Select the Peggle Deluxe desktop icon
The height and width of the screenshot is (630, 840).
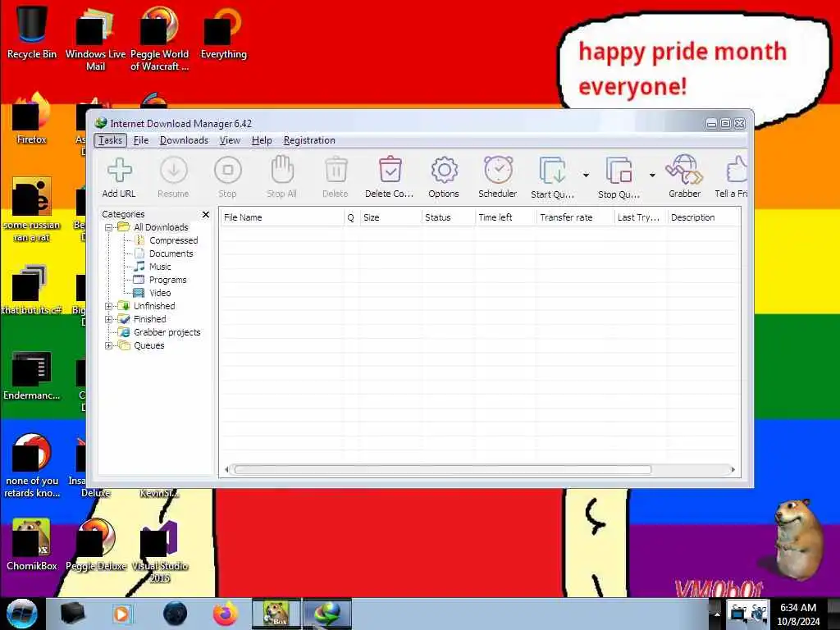(x=96, y=545)
